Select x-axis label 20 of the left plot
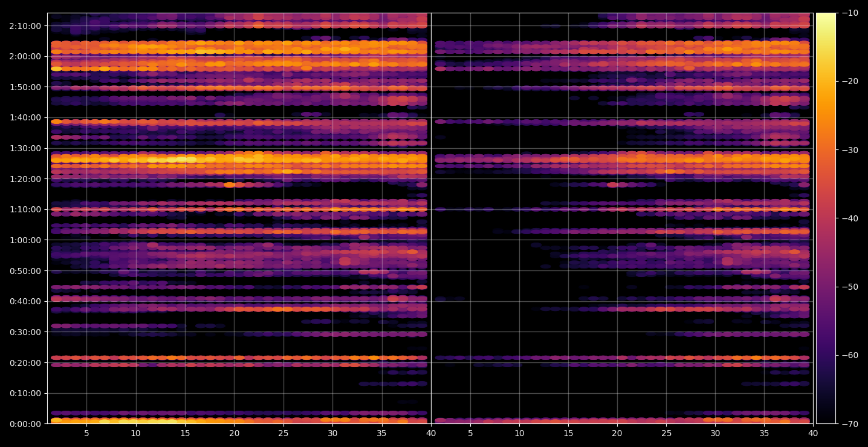868x447 pixels. point(234,434)
